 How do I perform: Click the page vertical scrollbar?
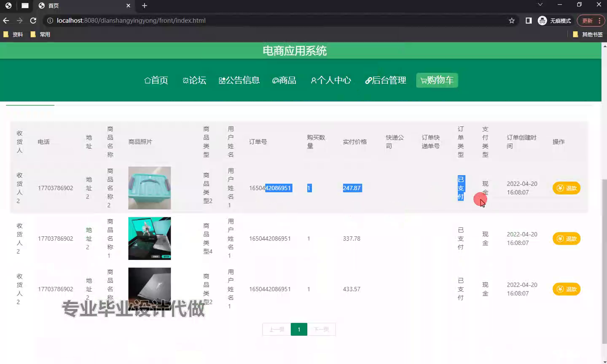click(x=604, y=261)
